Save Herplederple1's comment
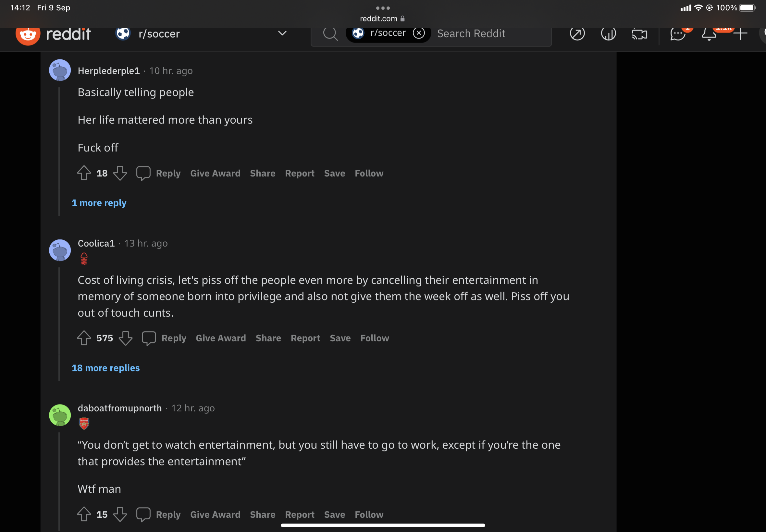Screen dimensions: 766x532 (335, 173)
